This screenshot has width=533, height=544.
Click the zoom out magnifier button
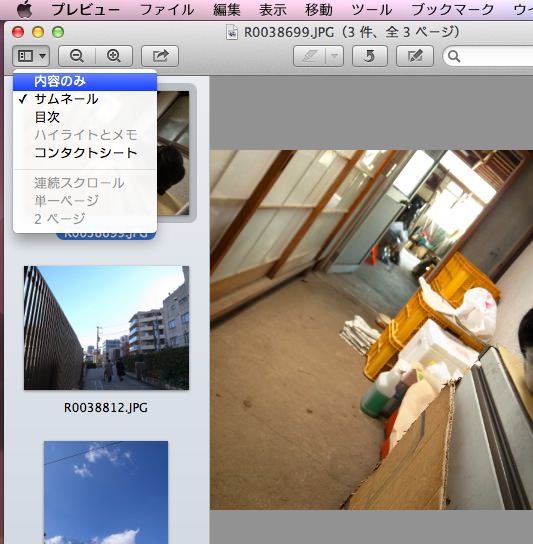(x=77, y=56)
